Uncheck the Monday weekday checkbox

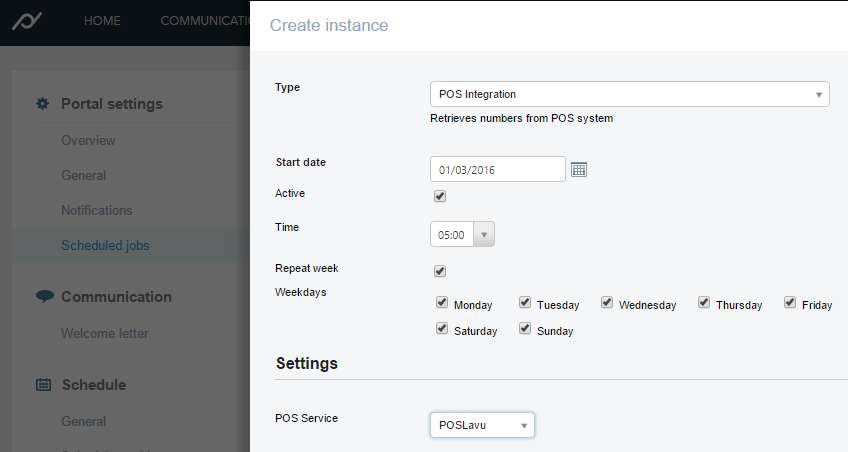442,303
